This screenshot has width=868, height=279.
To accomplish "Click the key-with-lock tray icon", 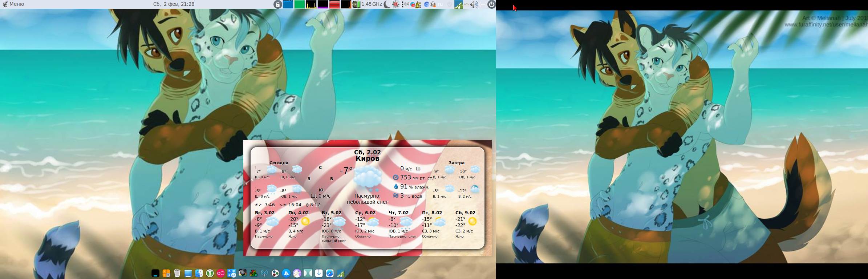I will coord(433,4).
